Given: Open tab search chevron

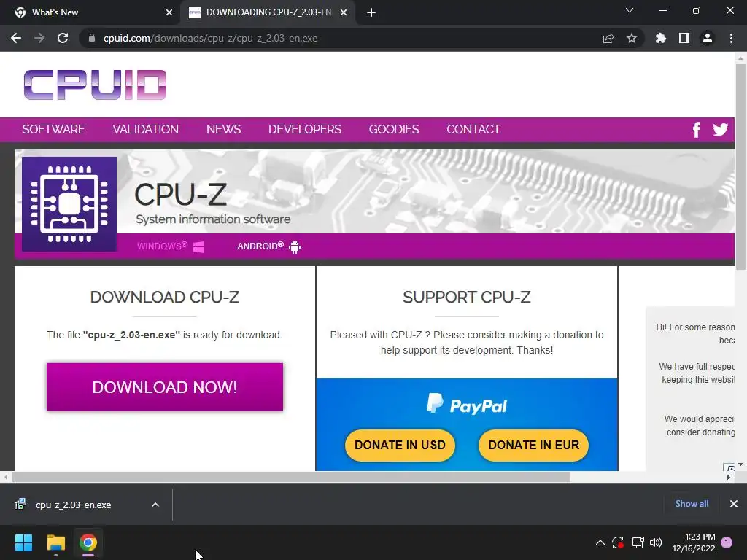Looking at the screenshot, I should pyautogui.click(x=630, y=10).
